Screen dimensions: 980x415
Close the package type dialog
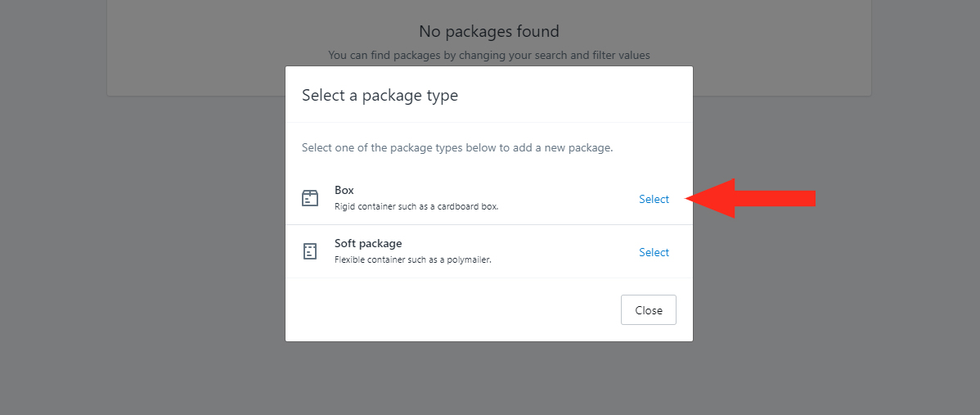[x=648, y=310]
